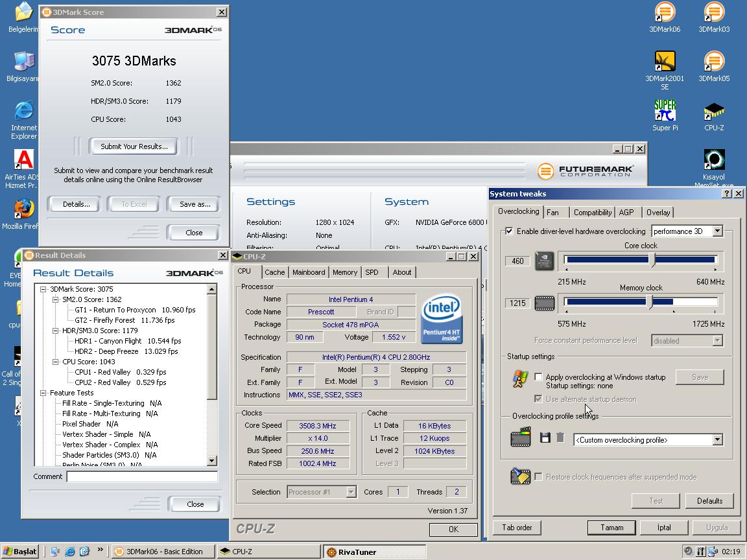The height and width of the screenshot is (560, 747).
Task: Open Compatibility tab in System tweaks
Action: pyautogui.click(x=592, y=213)
